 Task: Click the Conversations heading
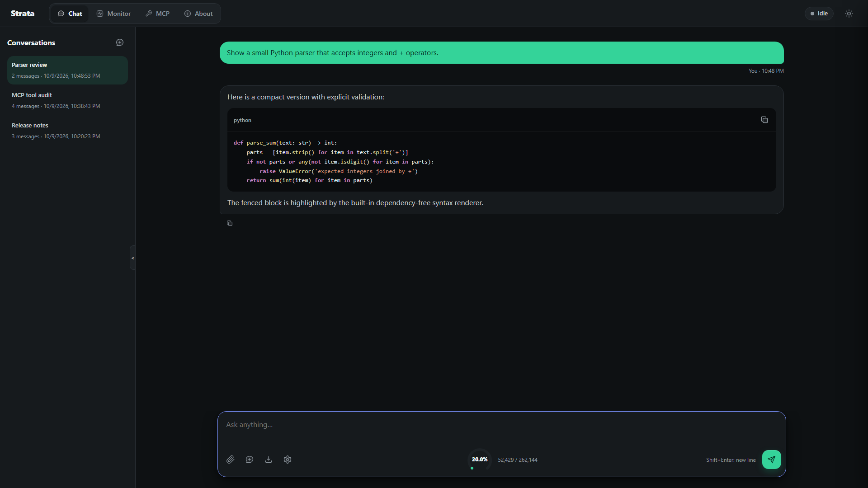point(31,42)
